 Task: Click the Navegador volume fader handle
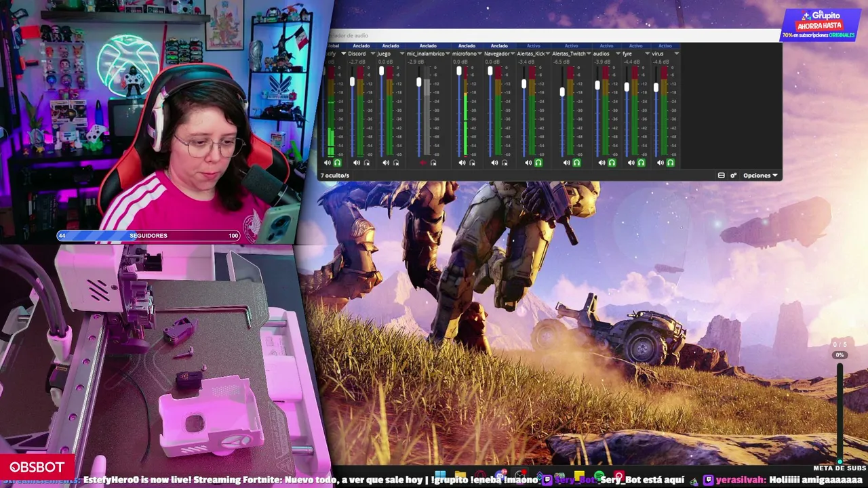point(490,70)
